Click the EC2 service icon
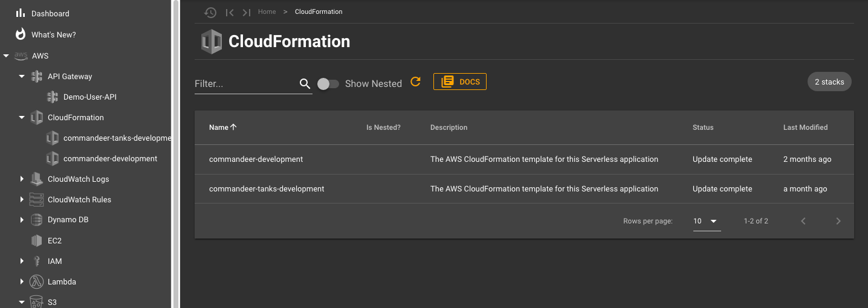 coord(37,240)
